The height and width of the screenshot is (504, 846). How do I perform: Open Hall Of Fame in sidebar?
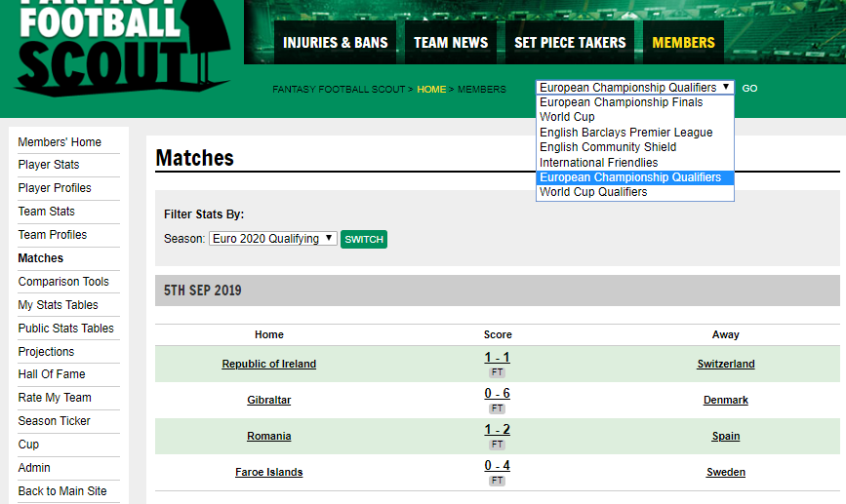(52, 374)
